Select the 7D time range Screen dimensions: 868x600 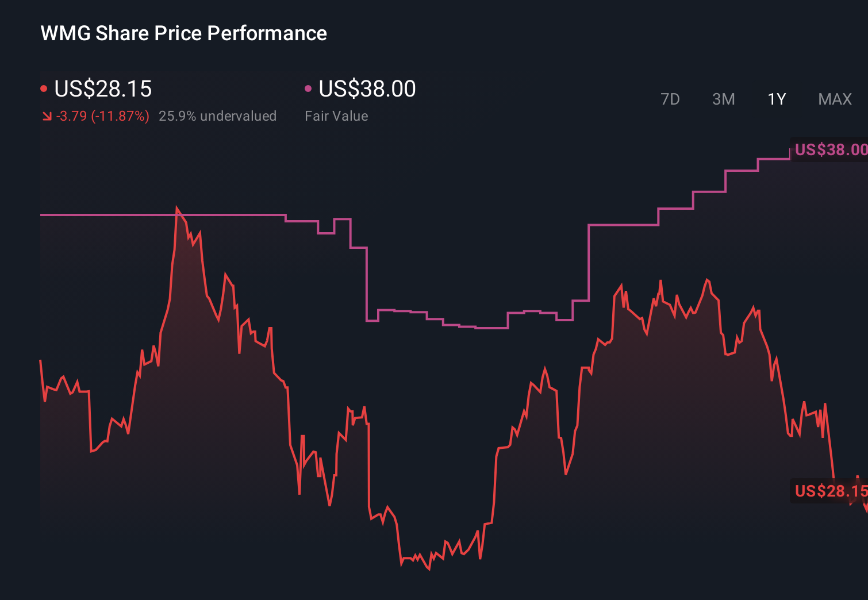(x=670, y=99)
